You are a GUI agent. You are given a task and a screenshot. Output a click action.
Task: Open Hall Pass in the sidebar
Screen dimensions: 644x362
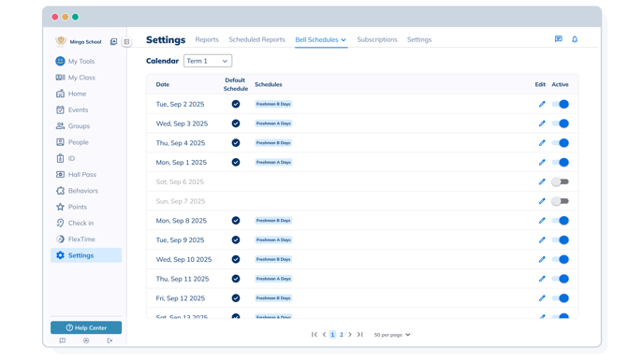click(x=86, y=174)
